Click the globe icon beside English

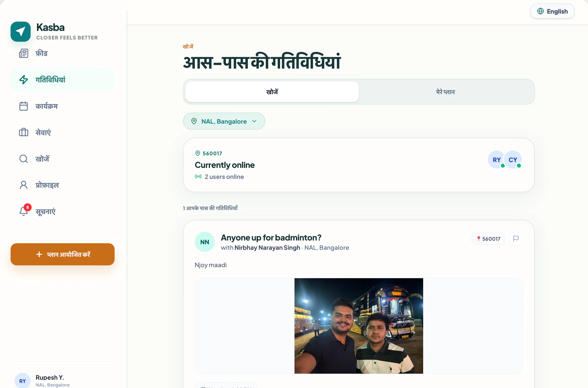coord(541,11)
